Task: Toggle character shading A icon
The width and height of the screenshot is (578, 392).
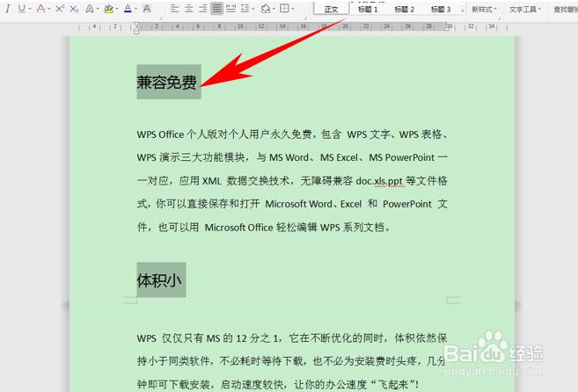Action: tap(147, 9)
